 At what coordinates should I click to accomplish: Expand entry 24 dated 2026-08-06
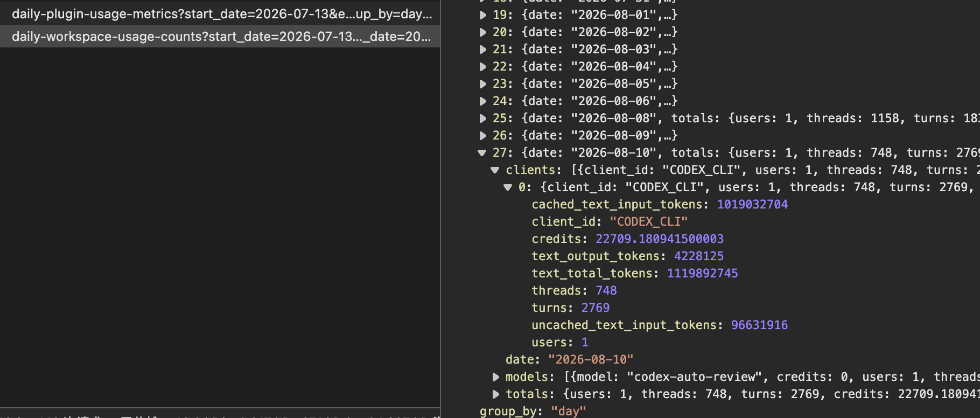point(483,101)
